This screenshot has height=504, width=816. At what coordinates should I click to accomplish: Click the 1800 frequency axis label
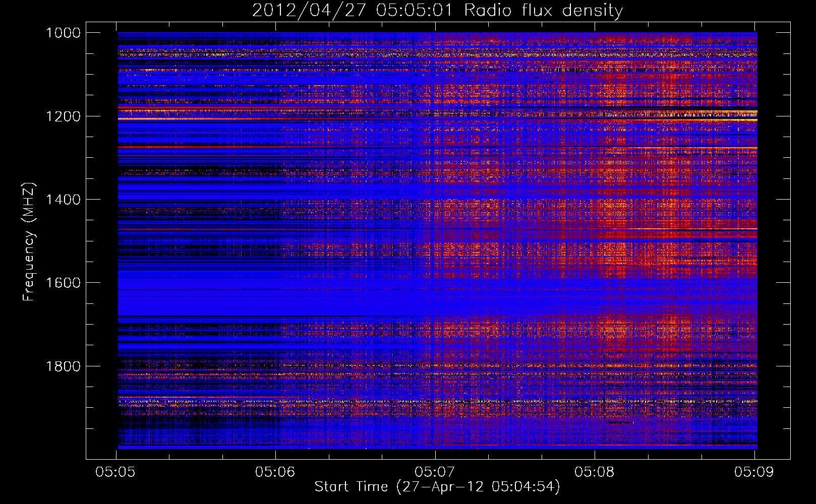point(63,366)
